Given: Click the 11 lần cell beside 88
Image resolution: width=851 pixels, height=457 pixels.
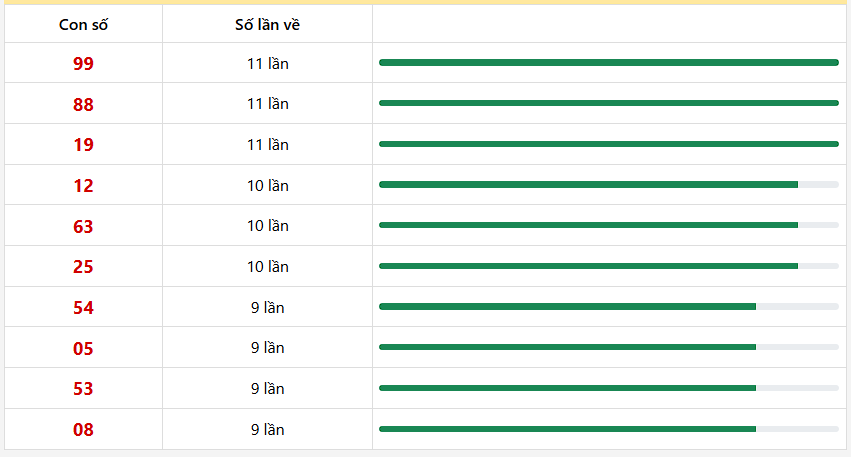Looking at the screenshot, I should [x=268, y=104].
